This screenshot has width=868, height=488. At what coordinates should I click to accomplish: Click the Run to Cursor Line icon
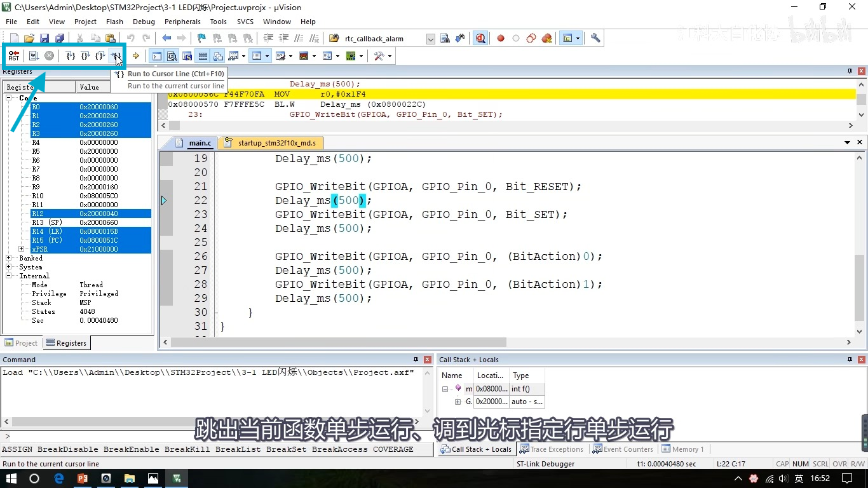pyautogui.click(x=117, y=55)
